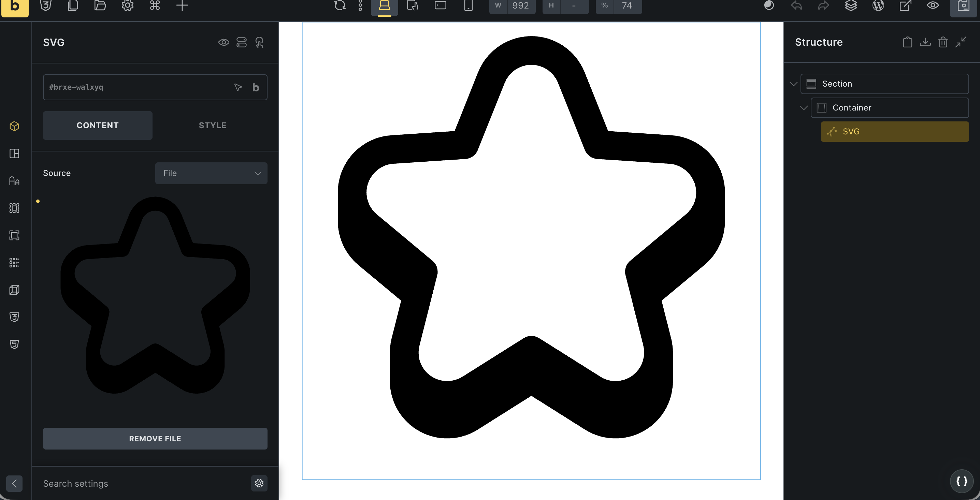
Task: Switch to the STYLE tab
Action: click(212, 126)
